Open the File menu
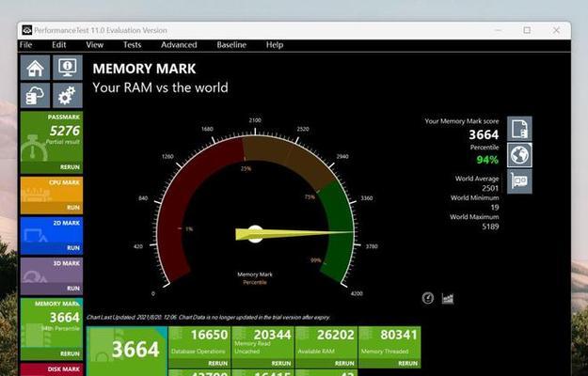Image resolution: width=588 pixels, height=376 pixels. coord(26,45)
